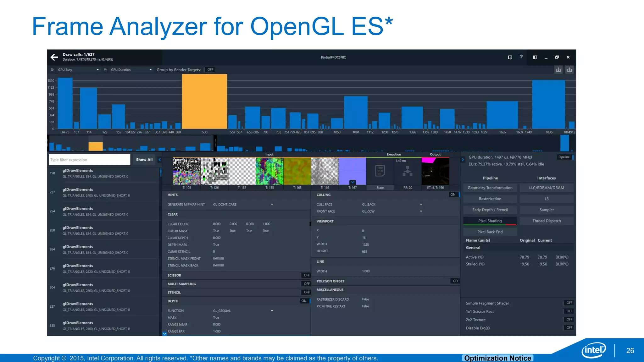Select the Thread Dispatch interface
This screenshot has height=362, width=644.
pyautogui.click(x=547, y=221)
